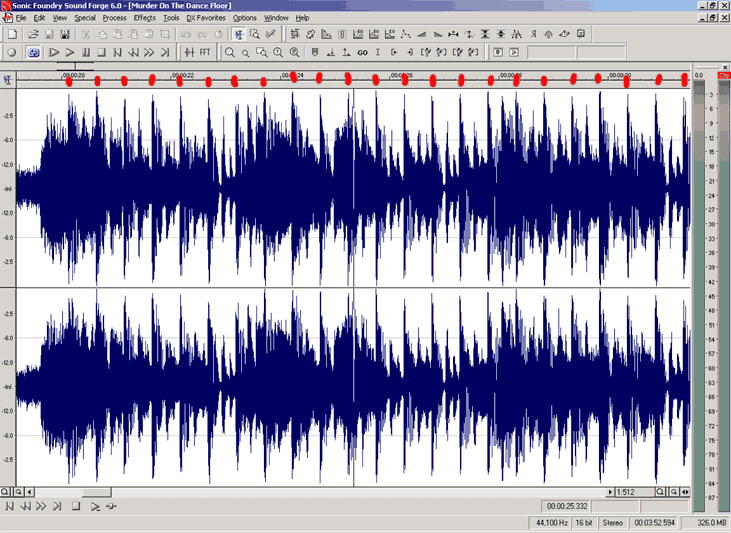Go to Start in the top transport toolbar
731x533 pixels.
[117, 52]
